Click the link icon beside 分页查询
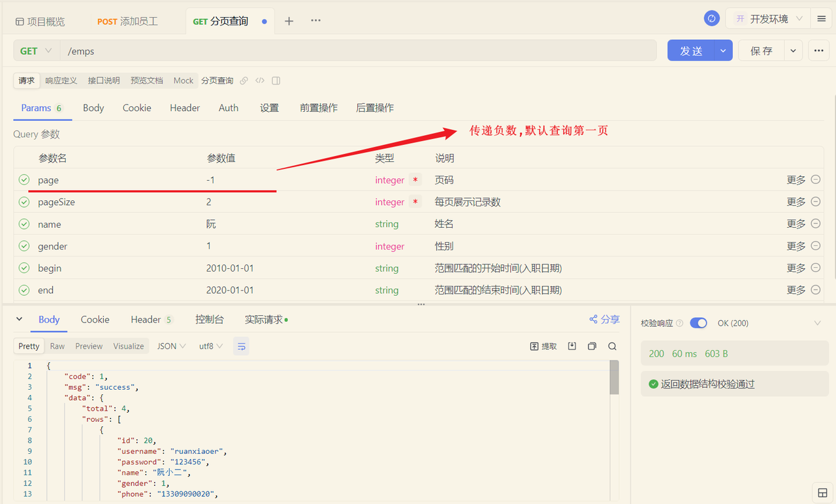 pyautogui.click(x=244, y=81)
